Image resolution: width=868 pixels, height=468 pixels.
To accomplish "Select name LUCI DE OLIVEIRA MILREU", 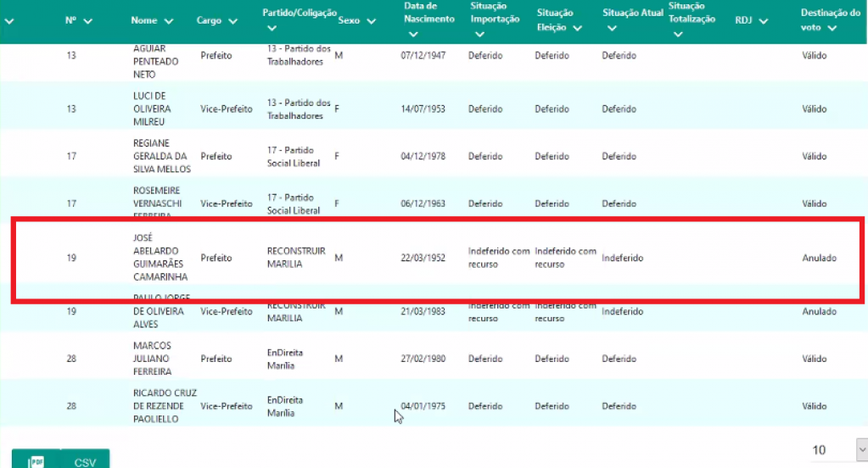I will (152, 109).
